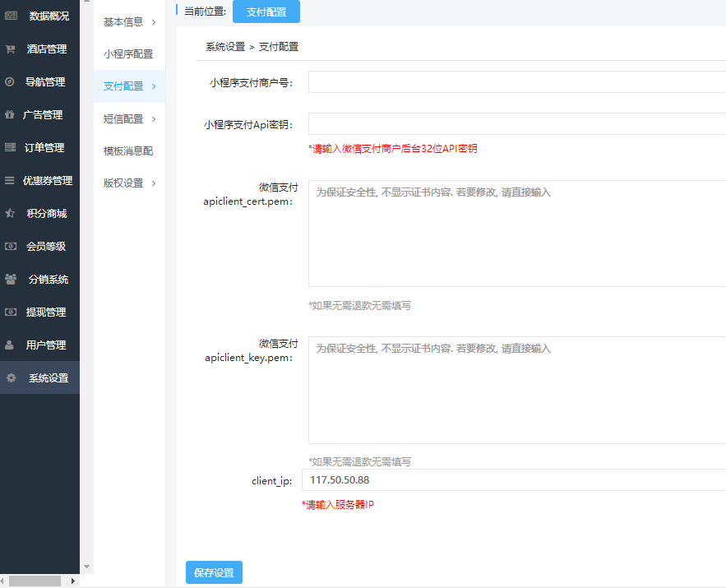Open 基本信息 submenu item
726x588 pixels.
pos(123,22)
